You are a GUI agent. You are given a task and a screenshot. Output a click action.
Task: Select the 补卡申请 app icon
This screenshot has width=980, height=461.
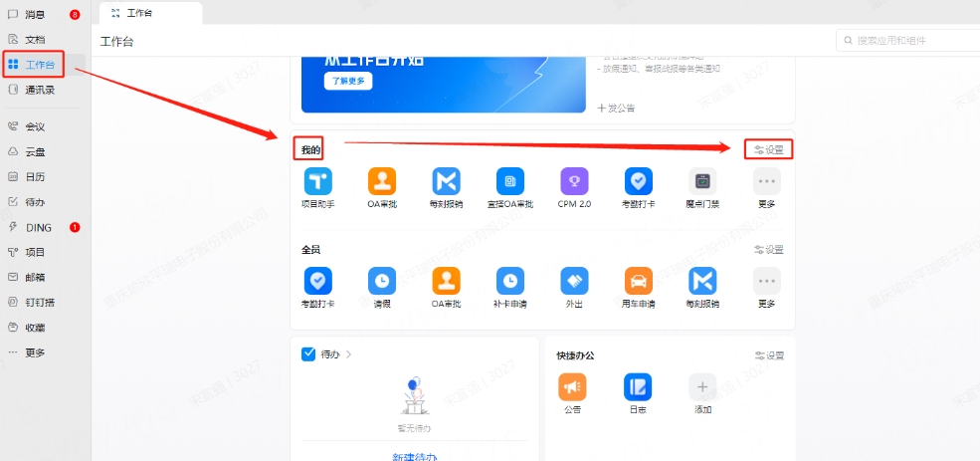coord(510,281)
